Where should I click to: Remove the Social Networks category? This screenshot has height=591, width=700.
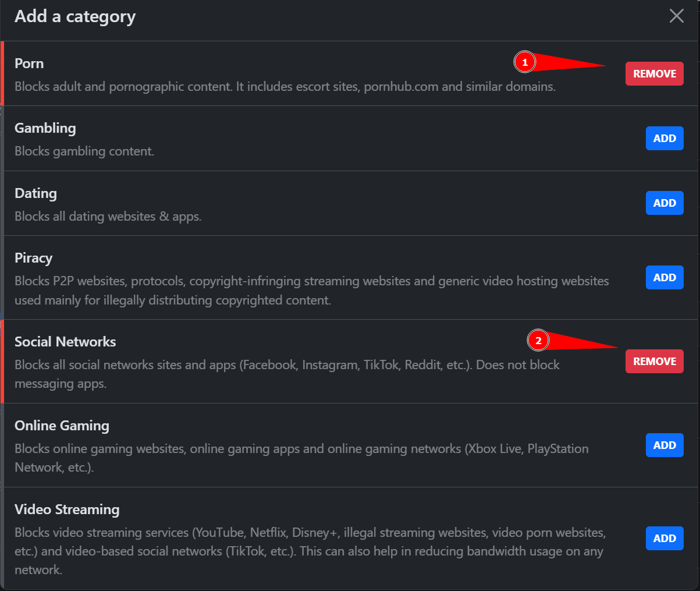click(654, 362)
